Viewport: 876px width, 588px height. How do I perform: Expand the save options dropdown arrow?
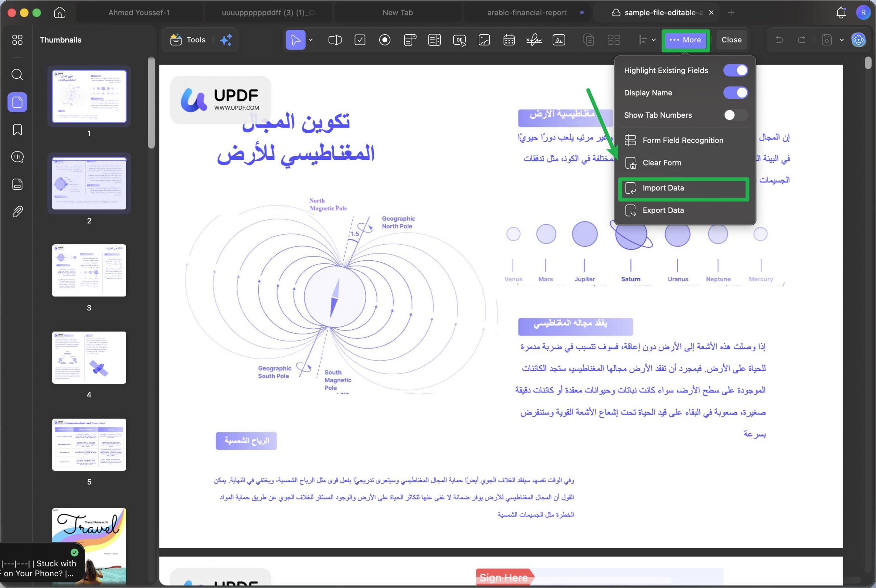(841, 40)
